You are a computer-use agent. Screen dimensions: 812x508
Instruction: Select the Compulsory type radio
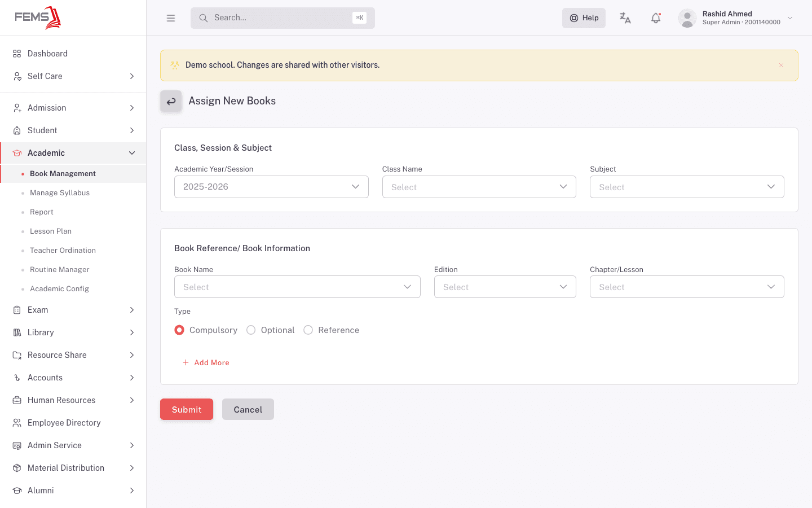(179, 330)
